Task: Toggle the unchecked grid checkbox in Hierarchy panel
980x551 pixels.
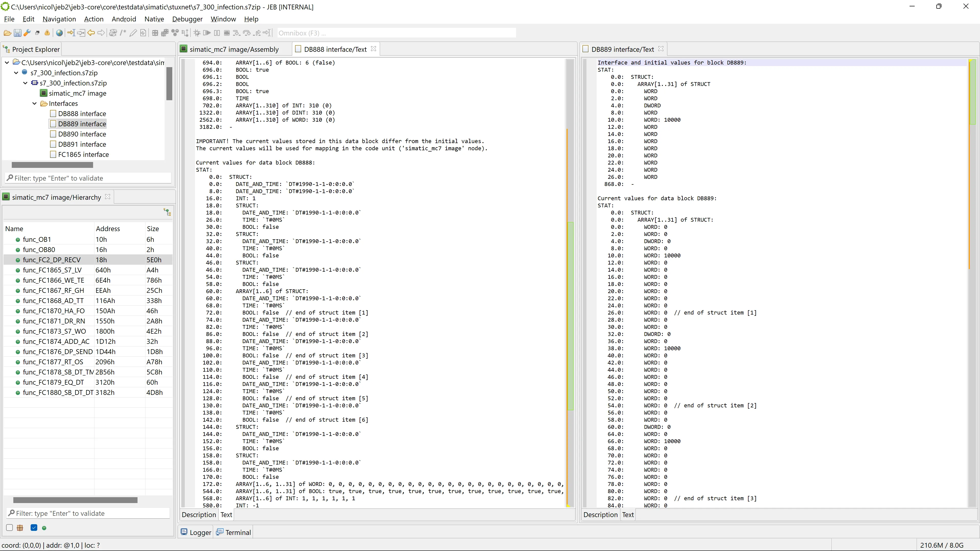Action: click(x=9, y=528)
